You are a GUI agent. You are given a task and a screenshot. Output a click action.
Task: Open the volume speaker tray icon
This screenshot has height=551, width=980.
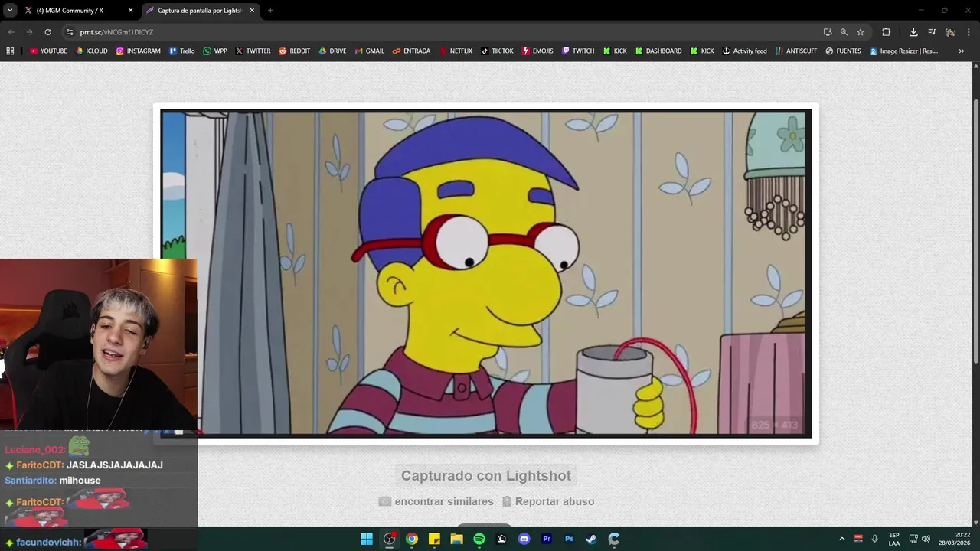click(x=926, y=539)
